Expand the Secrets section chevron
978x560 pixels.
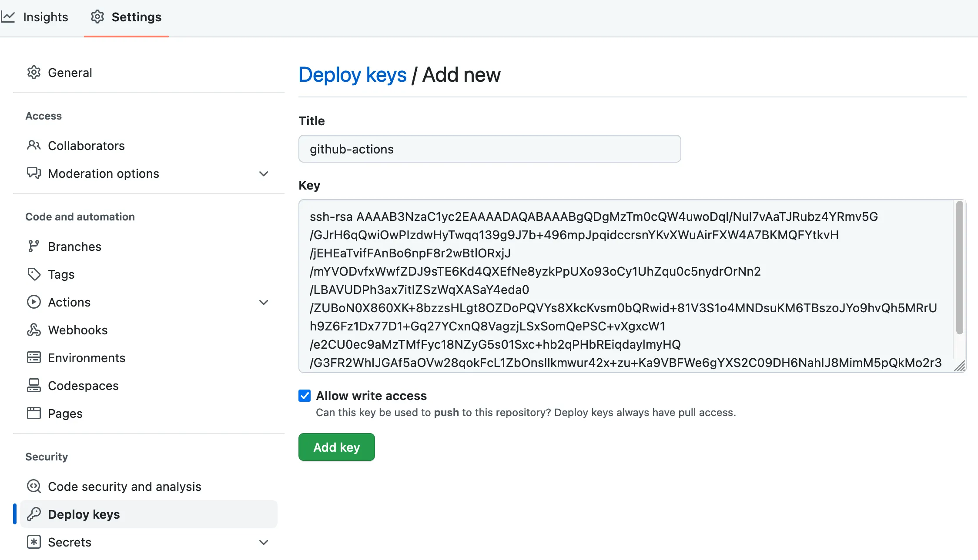click(264, 542)
